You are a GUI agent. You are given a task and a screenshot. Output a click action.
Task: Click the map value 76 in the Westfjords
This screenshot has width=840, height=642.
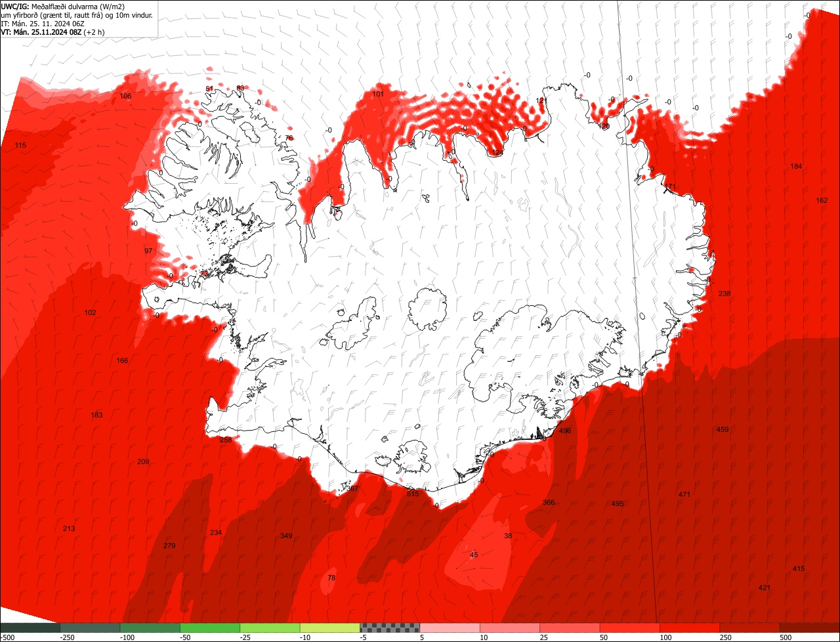(289, 138)
